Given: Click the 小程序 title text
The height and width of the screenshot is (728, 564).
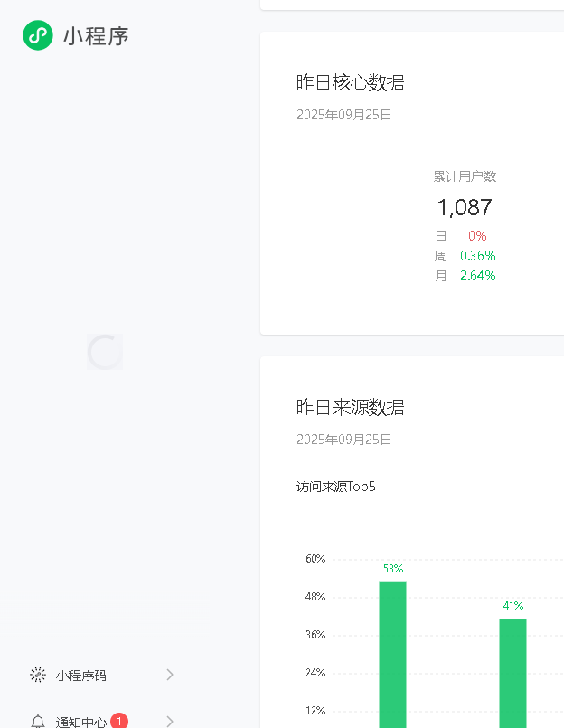Looking at the screenshot, I should (x=96, y=36).
